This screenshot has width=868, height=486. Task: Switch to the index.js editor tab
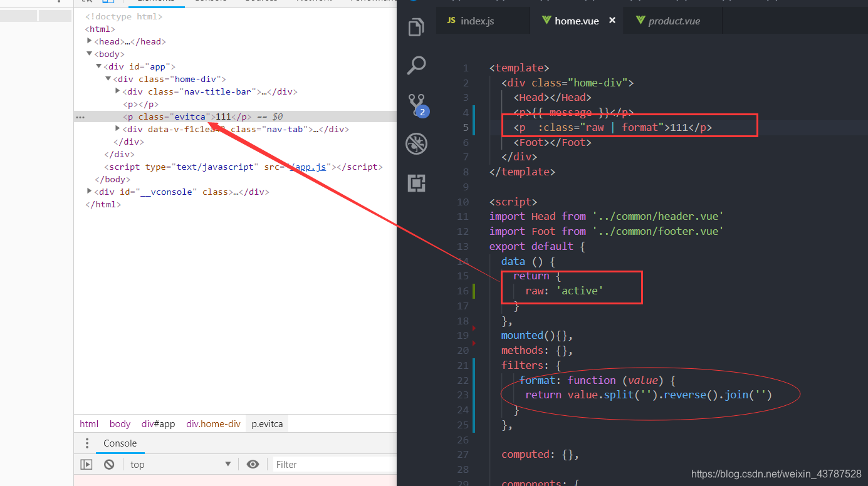(483, 21)
